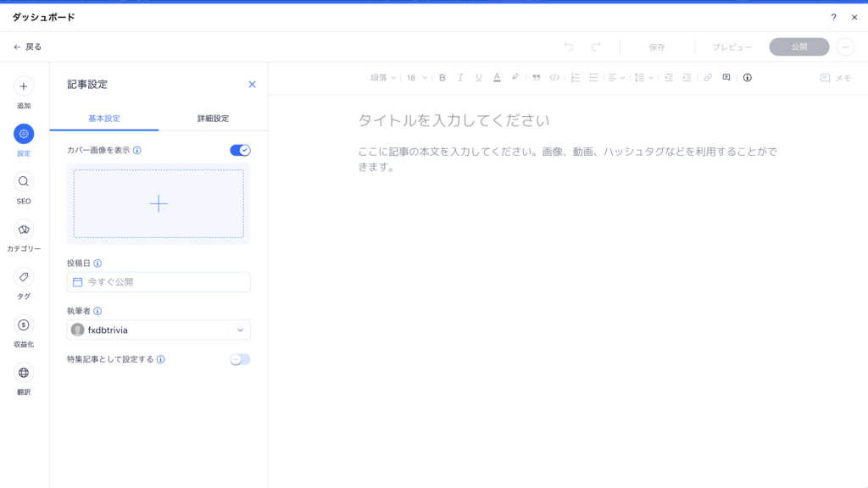Open the タグ tag sidebar icon
The height and width of the screenshot is (488, 868).
(x=23, y=277)
